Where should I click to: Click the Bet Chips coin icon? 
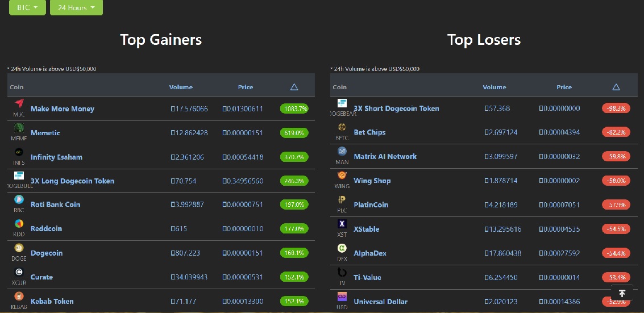(x=342, y=127)
